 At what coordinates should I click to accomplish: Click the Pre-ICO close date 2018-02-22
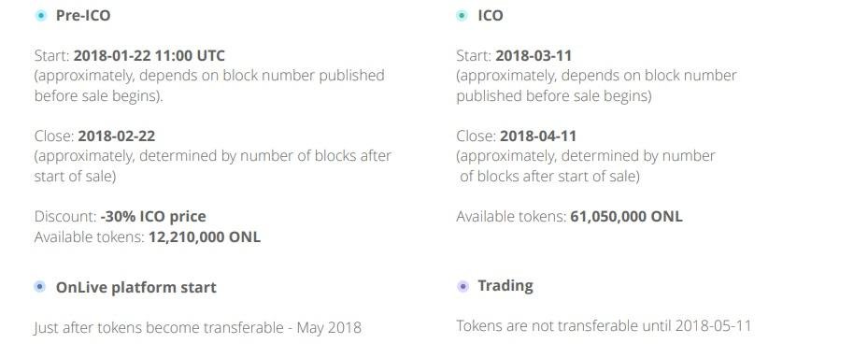pos(117,136)
